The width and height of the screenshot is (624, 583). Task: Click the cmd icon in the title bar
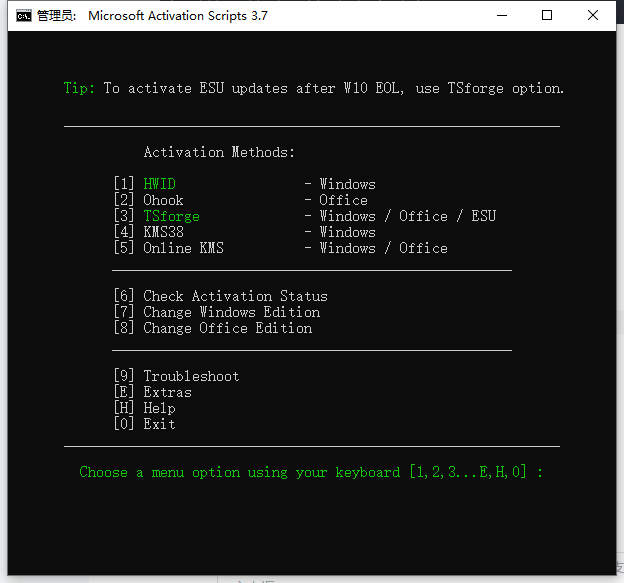pos(24,16)
